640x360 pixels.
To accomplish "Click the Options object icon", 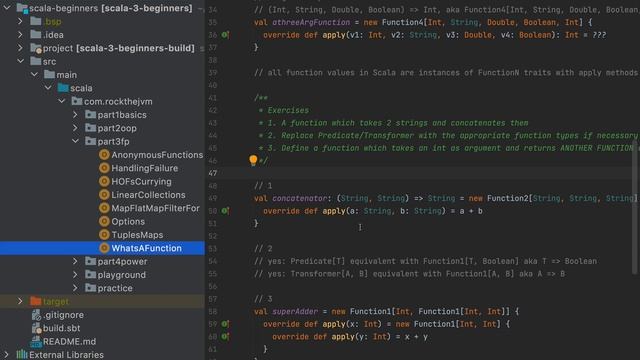I will [104, 221].
